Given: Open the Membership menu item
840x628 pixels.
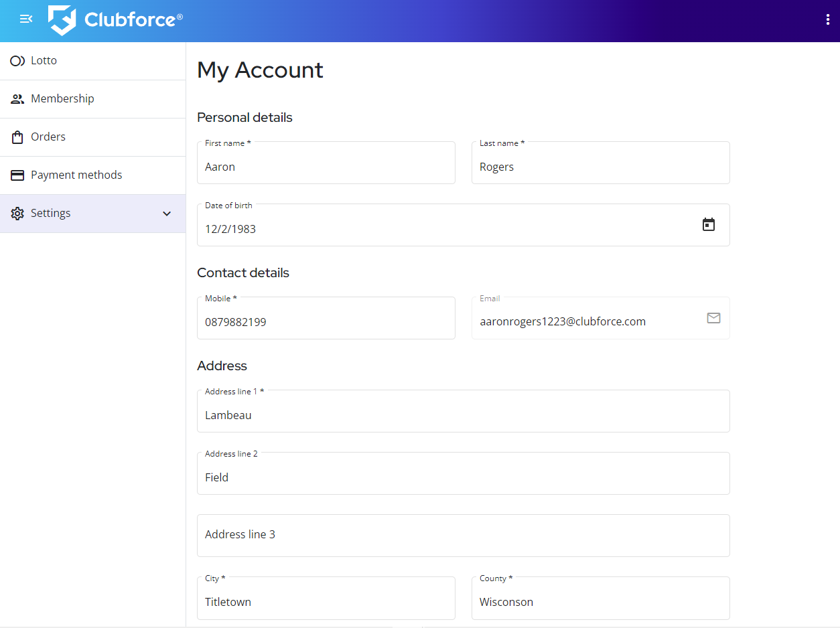Looking at the screenshot, I should (62, 99).
